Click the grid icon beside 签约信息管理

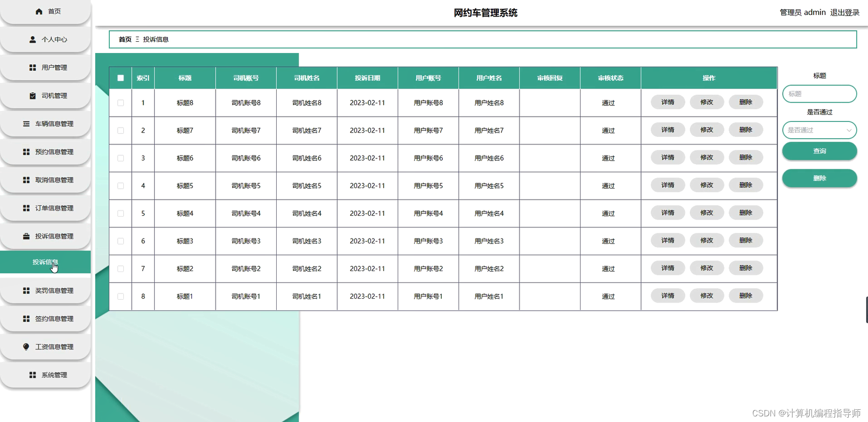(26, 319)
